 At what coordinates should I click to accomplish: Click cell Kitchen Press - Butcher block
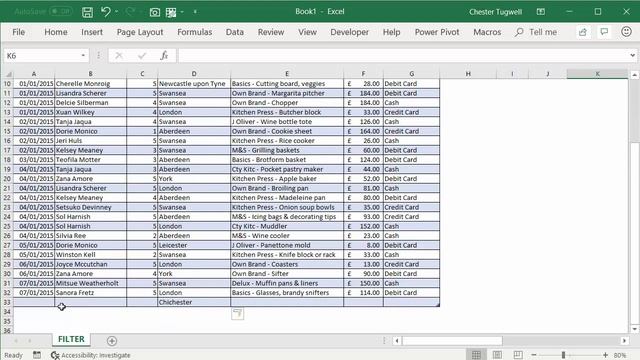coord(287,112)
